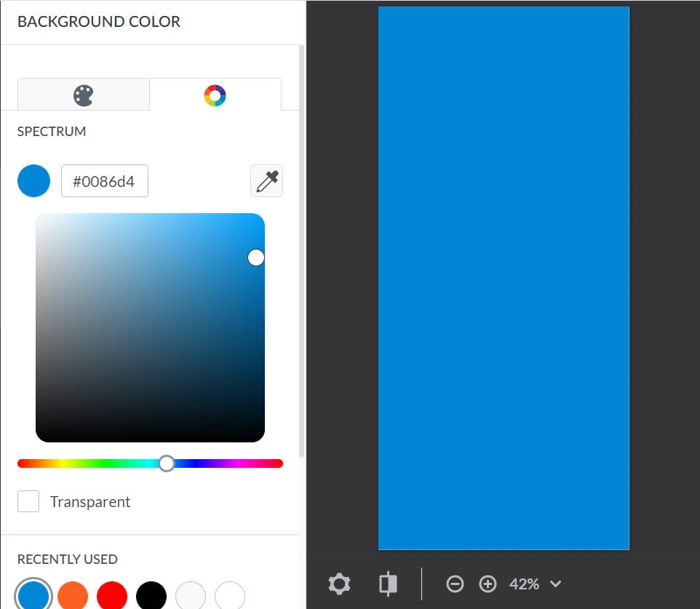Viewport: 700px width, 609px height.
Task: Select the recently used orange swatch
Action: (73, 596)
